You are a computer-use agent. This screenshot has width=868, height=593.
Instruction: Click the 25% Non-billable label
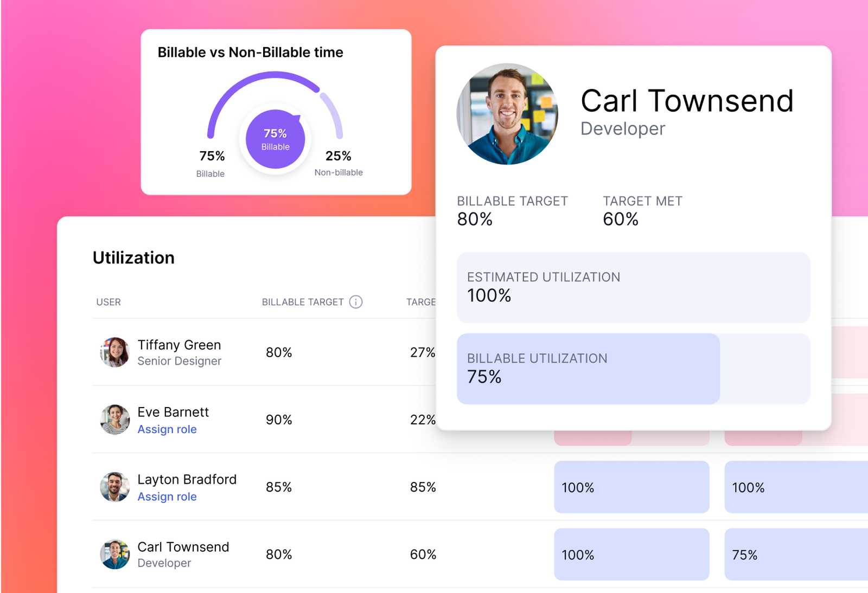coord(339,163)
